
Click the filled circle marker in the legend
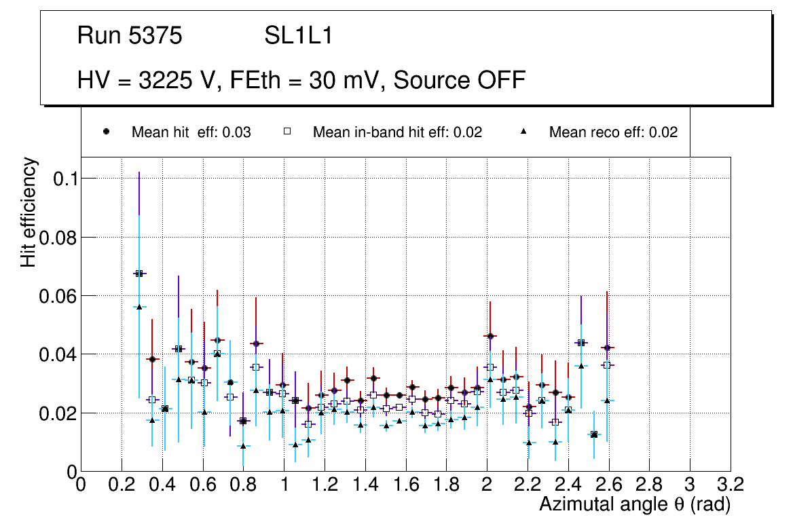[x=107, y=132]
